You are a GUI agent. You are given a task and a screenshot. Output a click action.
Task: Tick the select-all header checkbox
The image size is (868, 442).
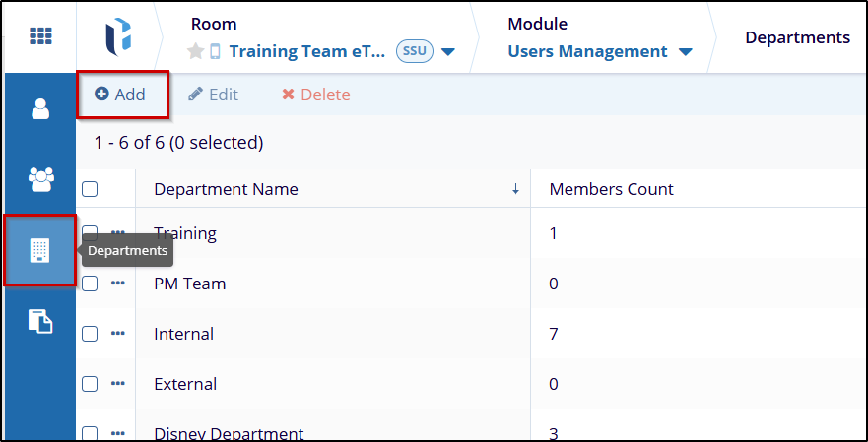point(90,189)
